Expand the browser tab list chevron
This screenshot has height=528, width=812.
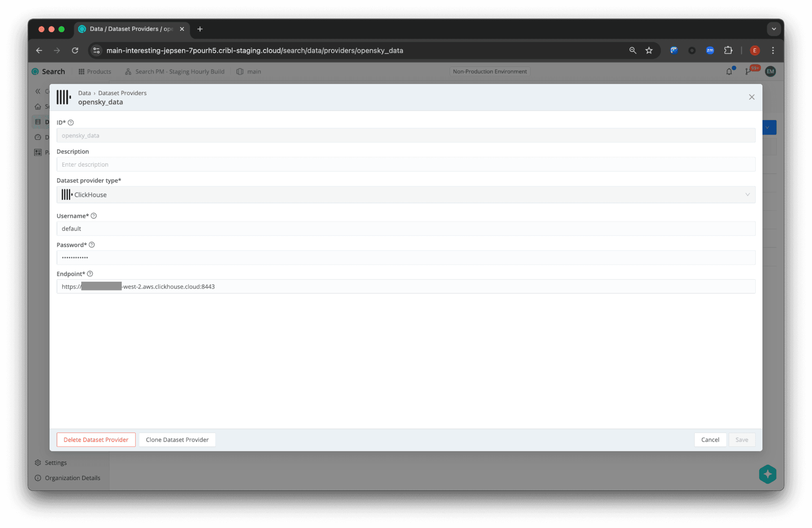[773, 29]
